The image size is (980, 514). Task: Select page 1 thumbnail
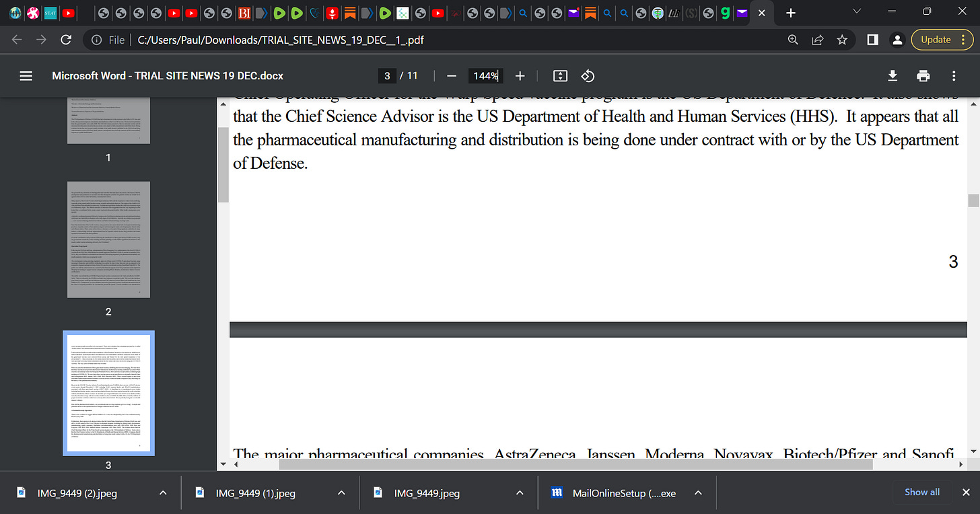[x=108, y=120]
